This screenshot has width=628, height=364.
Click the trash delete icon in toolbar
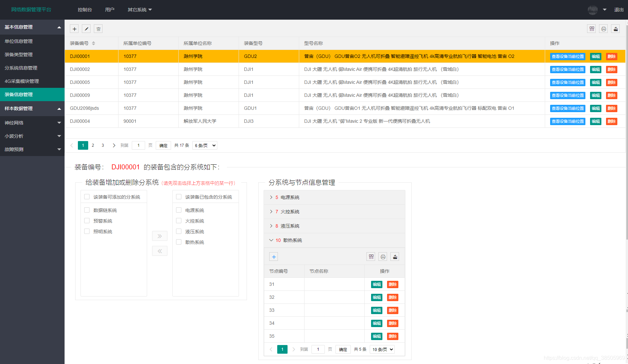[x=98, y=29]
